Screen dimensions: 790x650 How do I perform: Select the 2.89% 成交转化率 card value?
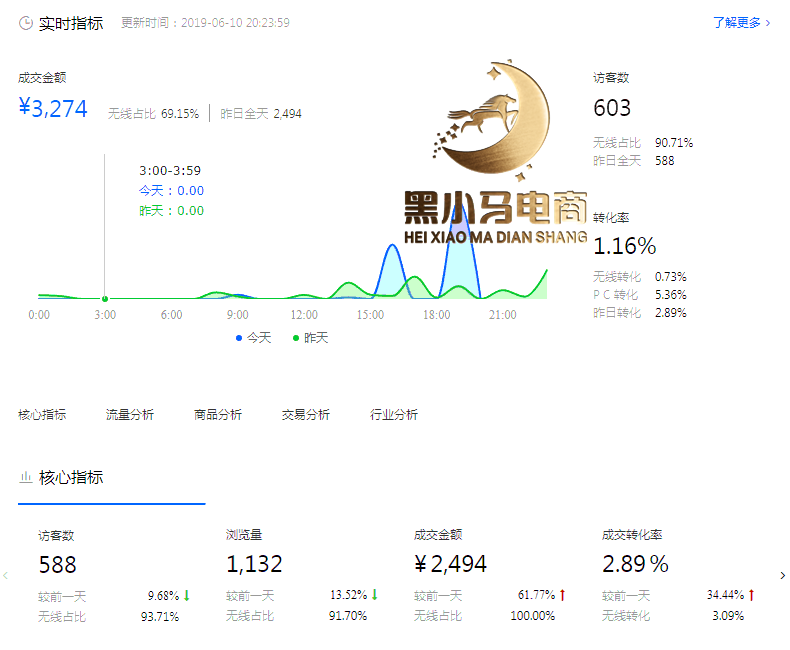(x=635, y=564)
